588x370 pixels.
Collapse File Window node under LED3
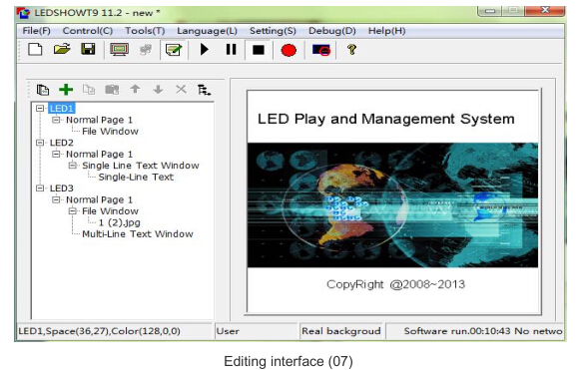[72, 210]
